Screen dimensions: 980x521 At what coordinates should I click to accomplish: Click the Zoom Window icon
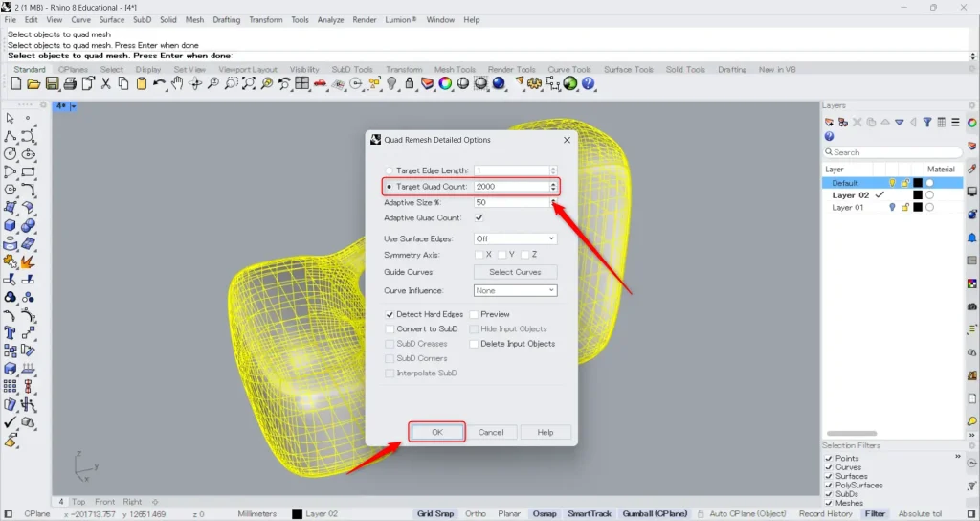pos(231,83)
